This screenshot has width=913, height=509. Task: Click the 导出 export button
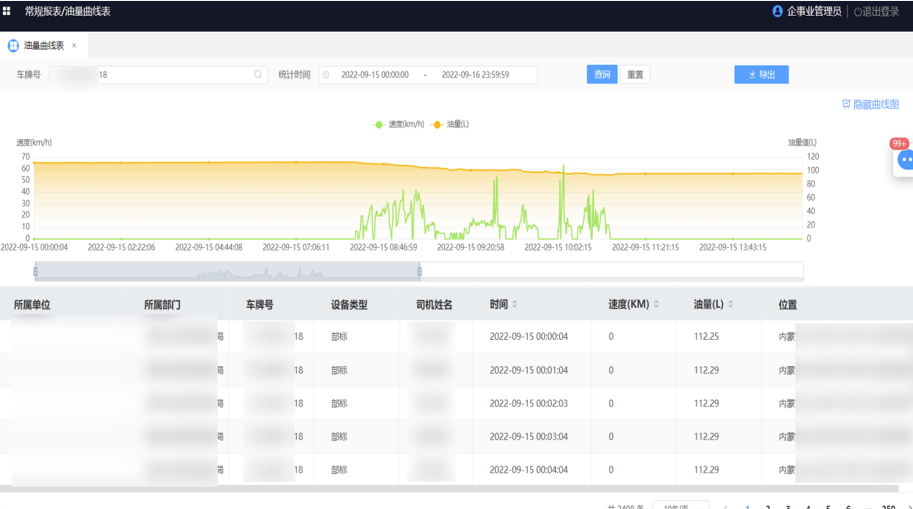(x=762, y=75)
